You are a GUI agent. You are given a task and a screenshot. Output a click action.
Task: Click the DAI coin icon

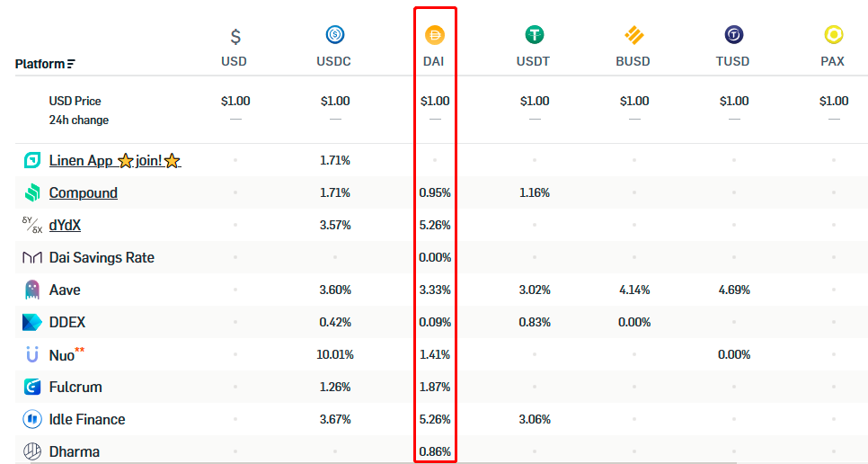pos(435,35)
